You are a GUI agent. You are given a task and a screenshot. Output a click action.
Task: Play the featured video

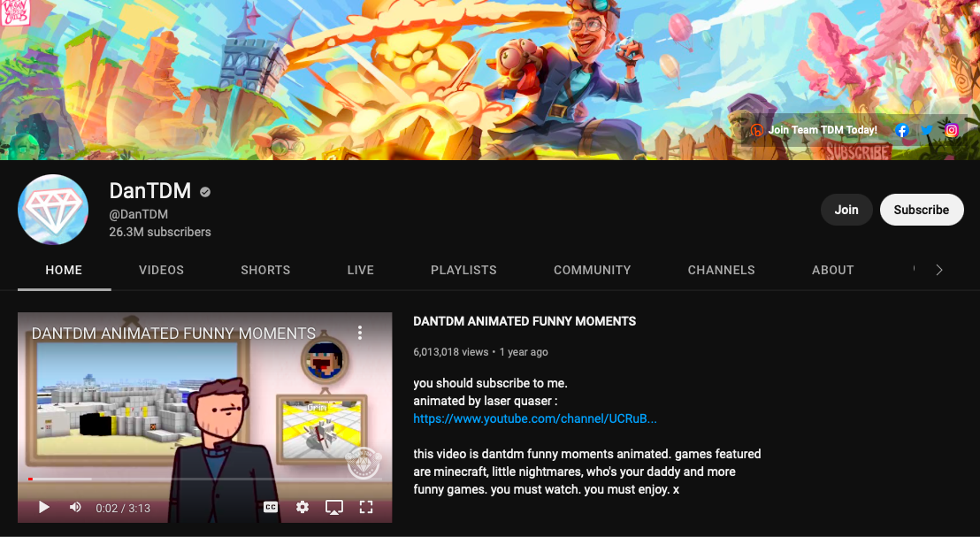click(x=43, y=507)
